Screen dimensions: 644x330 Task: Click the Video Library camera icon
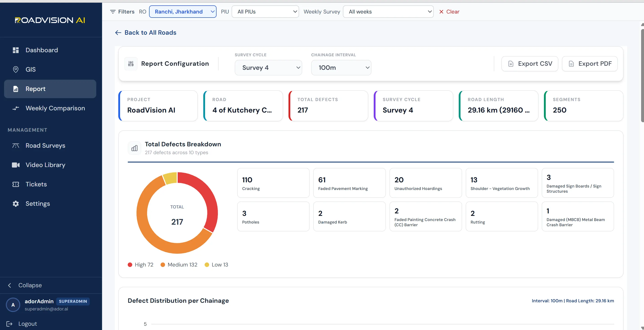(16, 165)
